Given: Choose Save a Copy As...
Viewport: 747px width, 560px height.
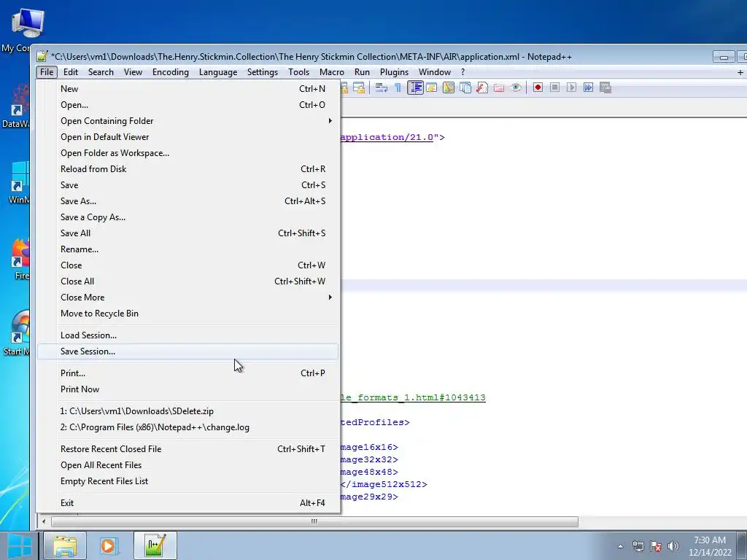Looking at the screenshot, I should tap(187, 217).
